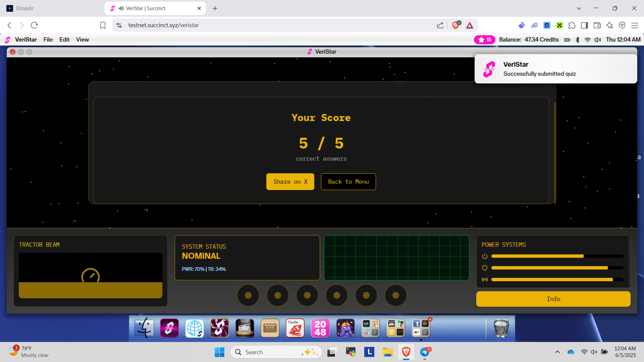This screenshot has height=362, width=644.
Task: Launch the 2048 game dock icon
Action: click(x=320, y=328)
